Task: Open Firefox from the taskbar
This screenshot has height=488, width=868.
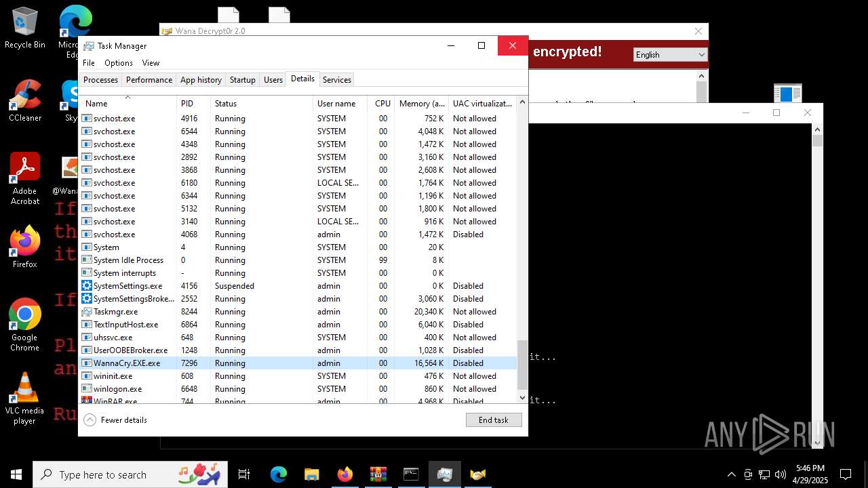Action: (344, 474)
